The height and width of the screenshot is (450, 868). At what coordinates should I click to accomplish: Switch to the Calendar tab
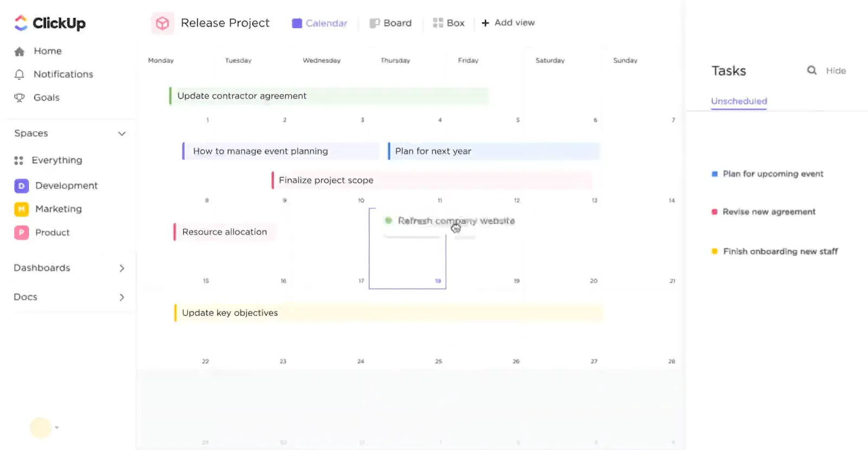[320, 23]
